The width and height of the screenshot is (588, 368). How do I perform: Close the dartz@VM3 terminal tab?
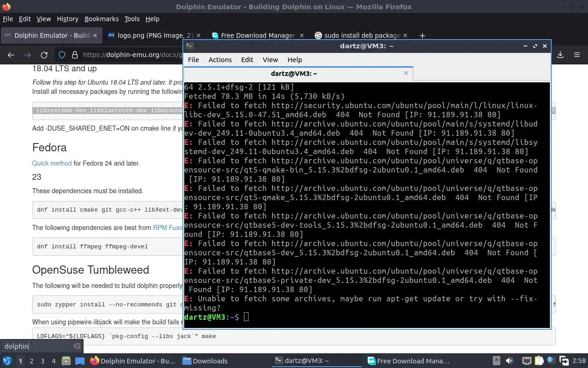[406, 73]
